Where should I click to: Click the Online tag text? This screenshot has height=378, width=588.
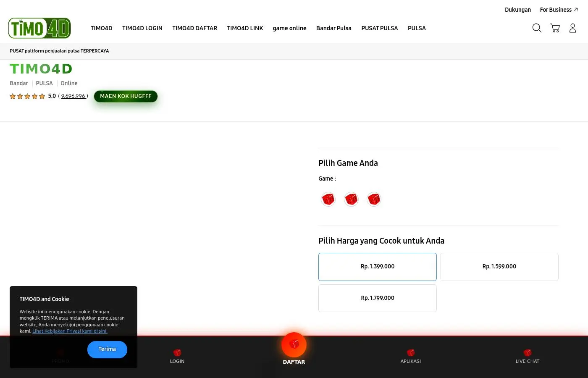[69, 83]
